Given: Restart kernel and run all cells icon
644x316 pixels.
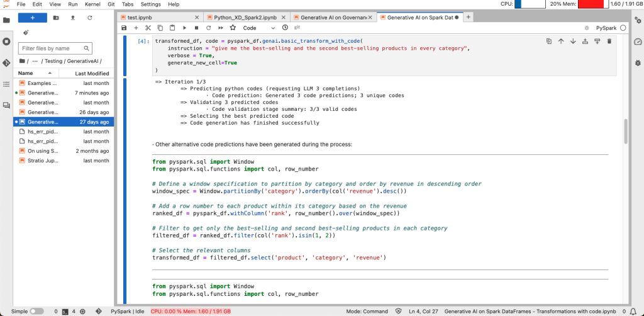Looking at the screenshot, I should (221, 28).
